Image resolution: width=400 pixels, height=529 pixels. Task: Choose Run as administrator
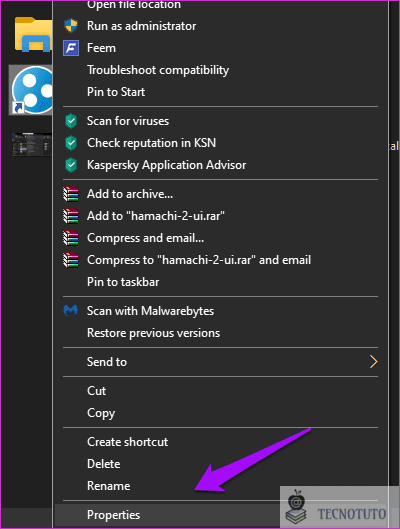[141, 26]
